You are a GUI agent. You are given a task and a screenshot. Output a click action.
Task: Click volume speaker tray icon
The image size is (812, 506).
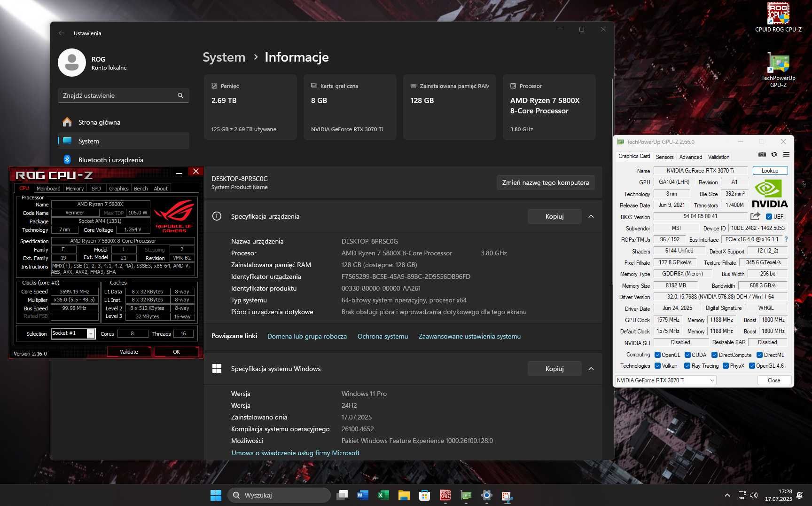754,495
